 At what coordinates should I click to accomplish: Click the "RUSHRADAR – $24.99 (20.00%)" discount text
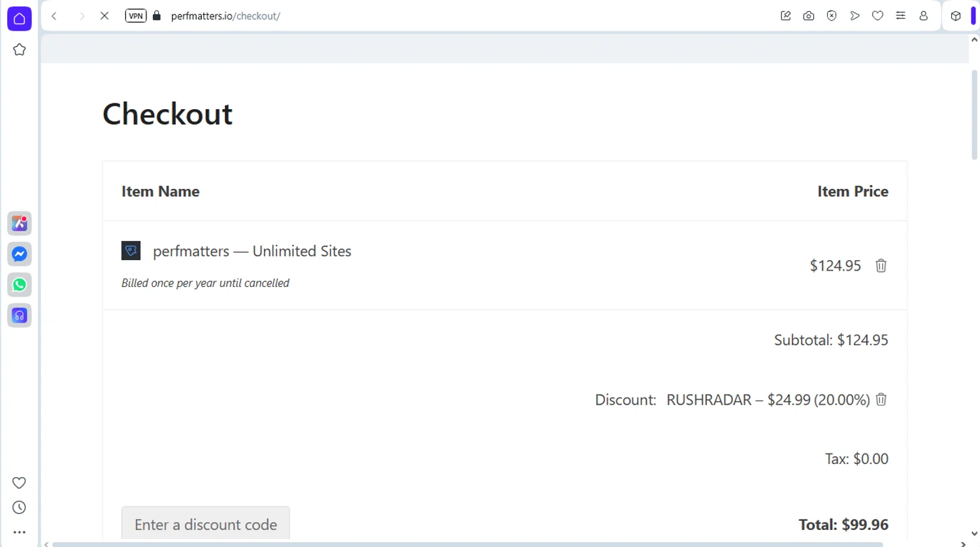(768, 400)
